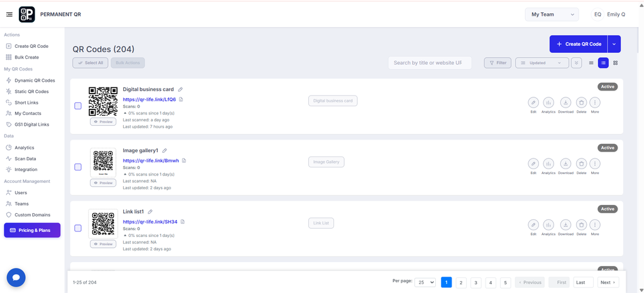Open Dynamic QR Codes in sidebar
Screen dimensions: 644x293
click(x=31, y=80)
